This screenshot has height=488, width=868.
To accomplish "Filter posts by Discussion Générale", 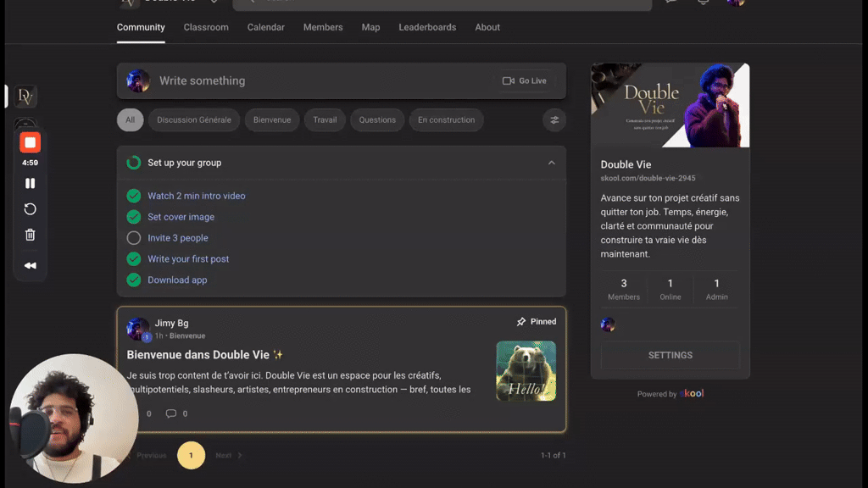I will click(194, 120).
